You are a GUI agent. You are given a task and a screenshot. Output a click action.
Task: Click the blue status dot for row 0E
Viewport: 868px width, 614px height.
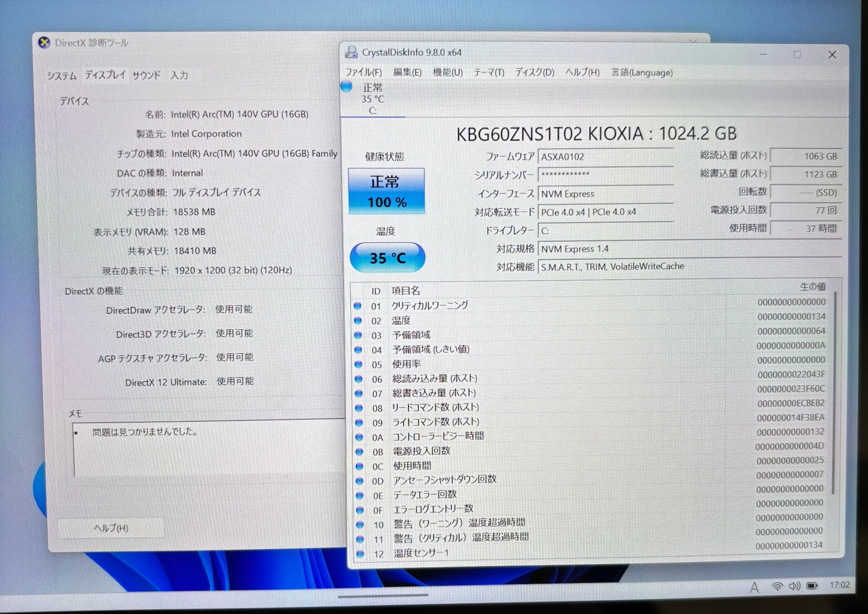pos(360,496)
